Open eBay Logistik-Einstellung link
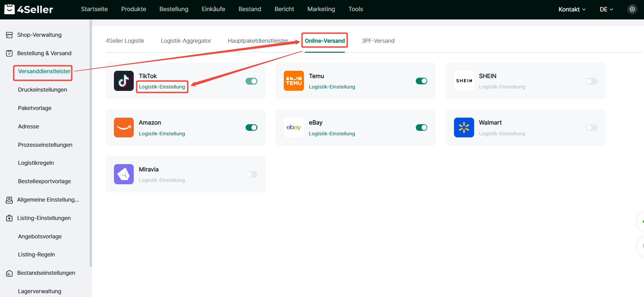644x297 pixels. (332, 134)
